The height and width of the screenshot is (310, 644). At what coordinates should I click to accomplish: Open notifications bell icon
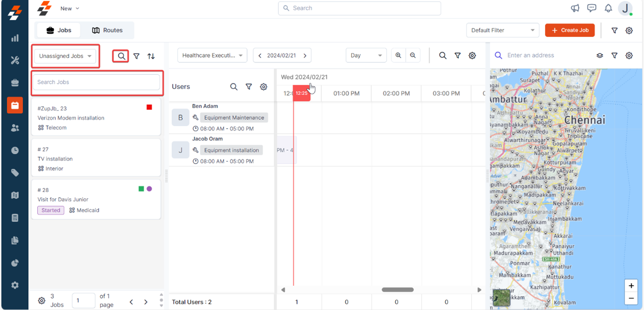click(608, 8)
